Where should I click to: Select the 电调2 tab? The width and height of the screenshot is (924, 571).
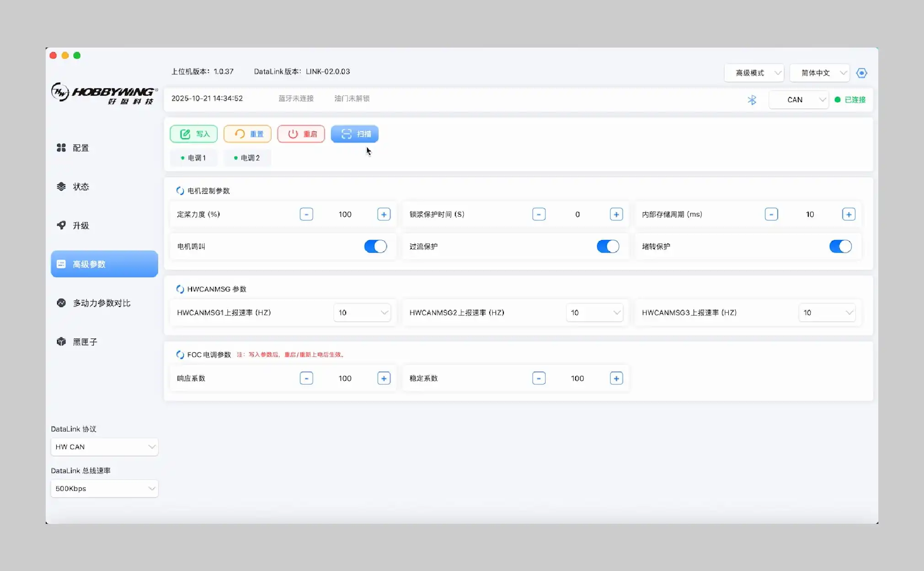[247, 158]
